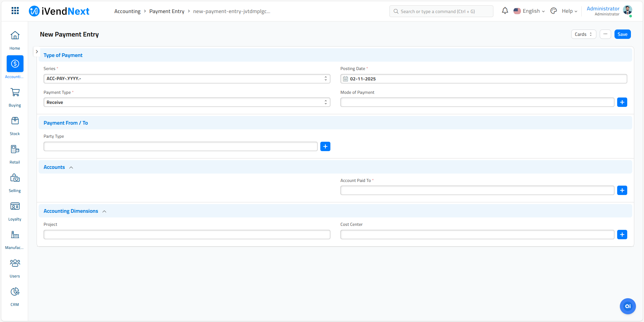Screen dimensions: 644x322
Task: Open the Loyalty module icon
Action: coord(15,206)
